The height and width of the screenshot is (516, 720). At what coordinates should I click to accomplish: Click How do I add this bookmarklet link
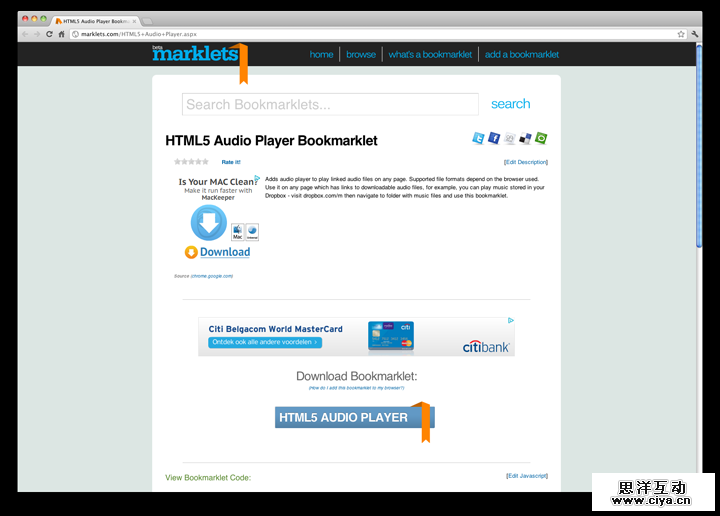coord(356,388)
